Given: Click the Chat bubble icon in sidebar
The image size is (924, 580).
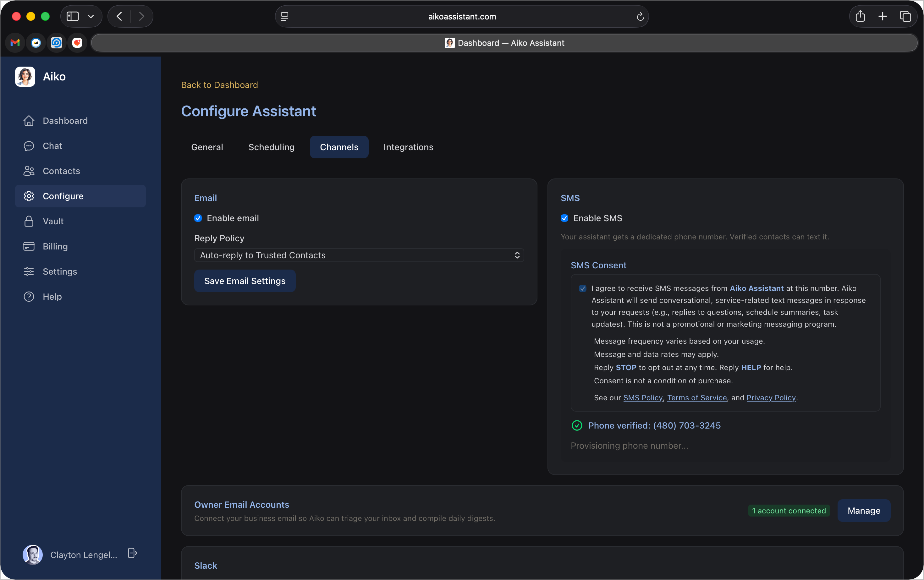Looking at the screenshot, I should [29, 146].
